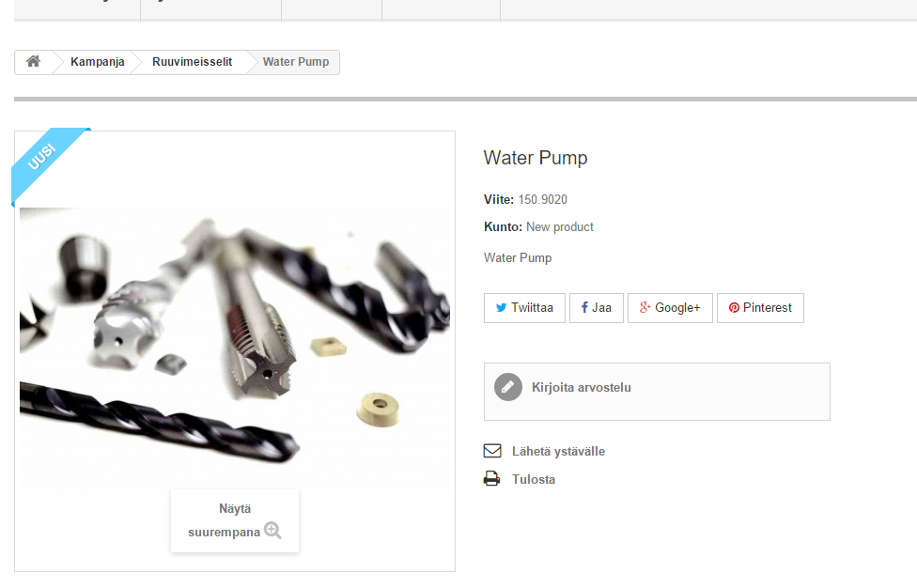The height and width of the screenshot is (588, 917).
Task: Click the Google+ logo icon
Action: point(645,307)
